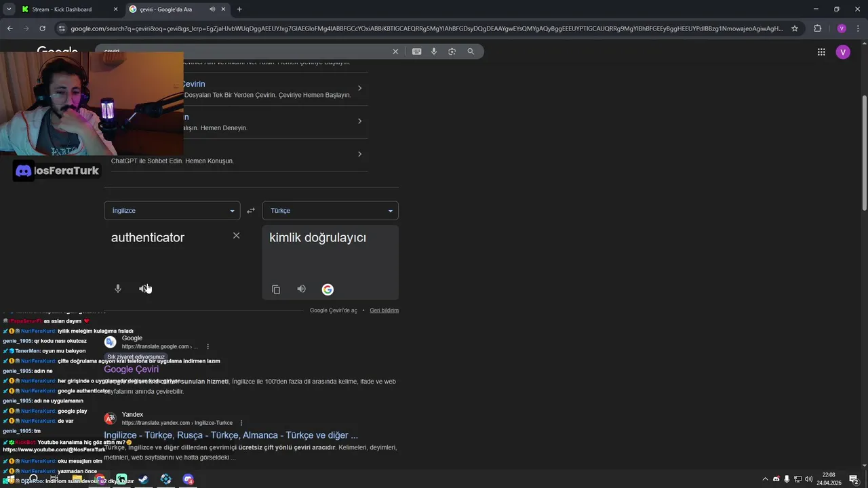Expand the Çevirin ad row arrow
868x488 pixels.
(359, 88)
